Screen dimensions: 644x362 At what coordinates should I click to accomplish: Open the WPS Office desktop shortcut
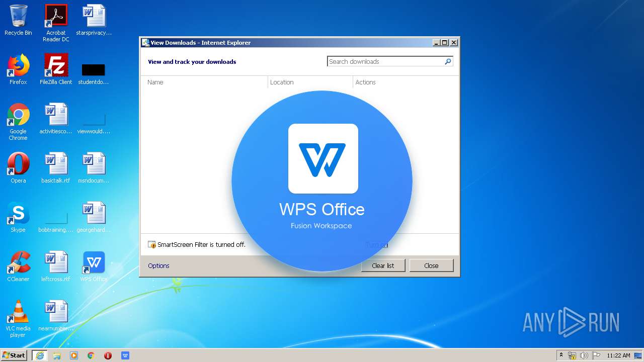coord(94,266)
